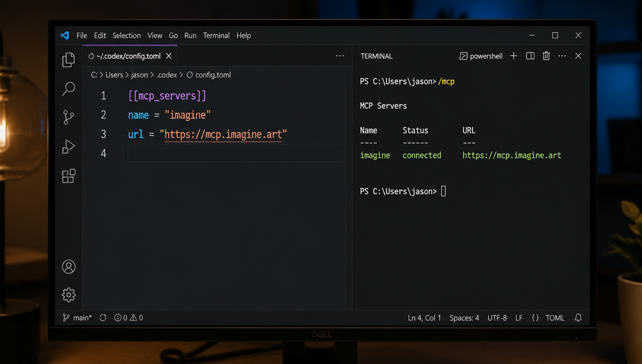Open the Accounts menu icon
Screen dimensions: 642x364
68,266
